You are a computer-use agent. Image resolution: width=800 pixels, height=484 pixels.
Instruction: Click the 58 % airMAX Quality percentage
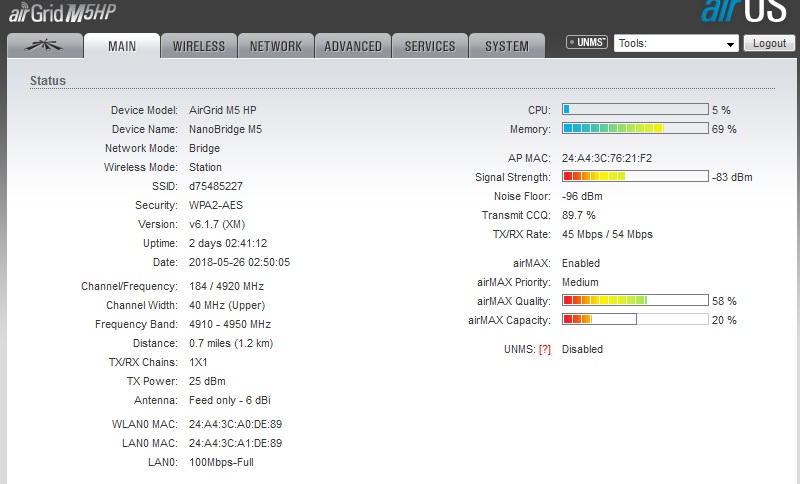point(724,301)
